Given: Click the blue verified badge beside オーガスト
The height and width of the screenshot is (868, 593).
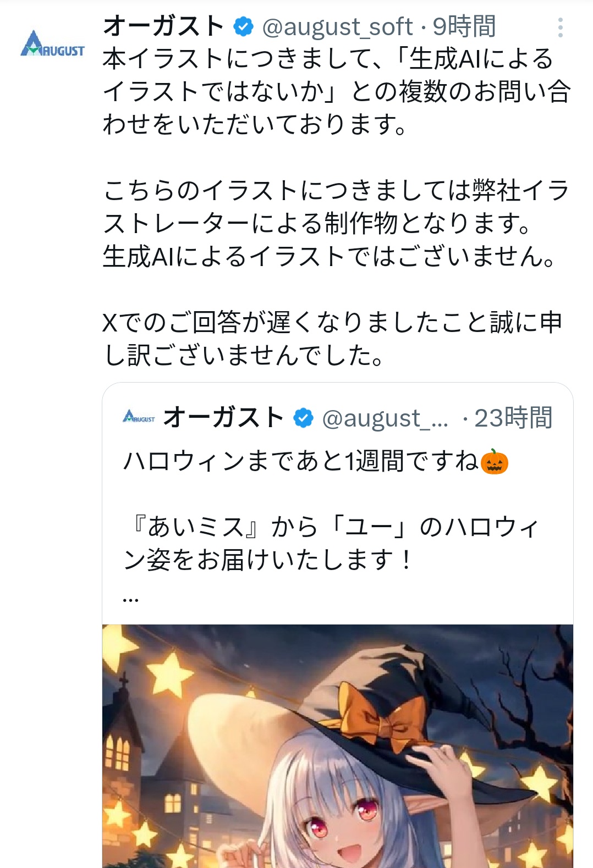Looking at the screenshot, I should (243, 26).
